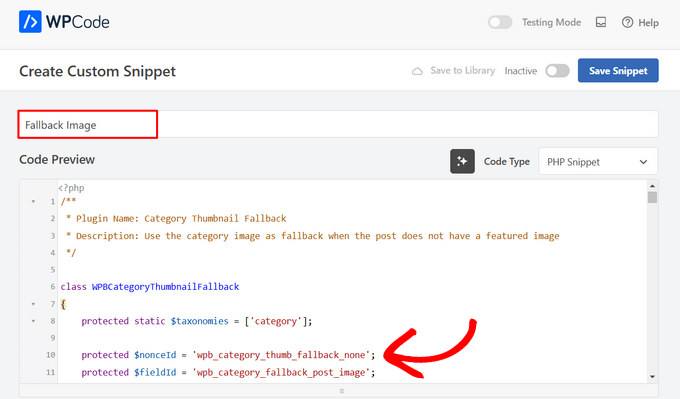The image size is (680, 399).
Task: Click the <?php opening tag
Action: [x=71, y=188]
